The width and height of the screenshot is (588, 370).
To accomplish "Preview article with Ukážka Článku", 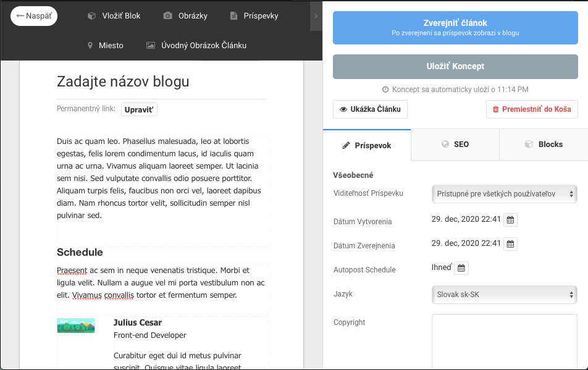I will (370, 109).
